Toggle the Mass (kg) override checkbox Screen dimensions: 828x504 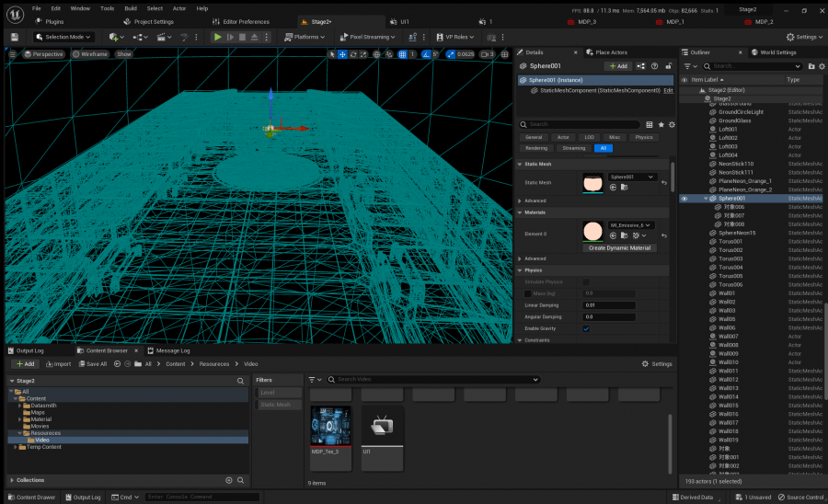(527, 293)
